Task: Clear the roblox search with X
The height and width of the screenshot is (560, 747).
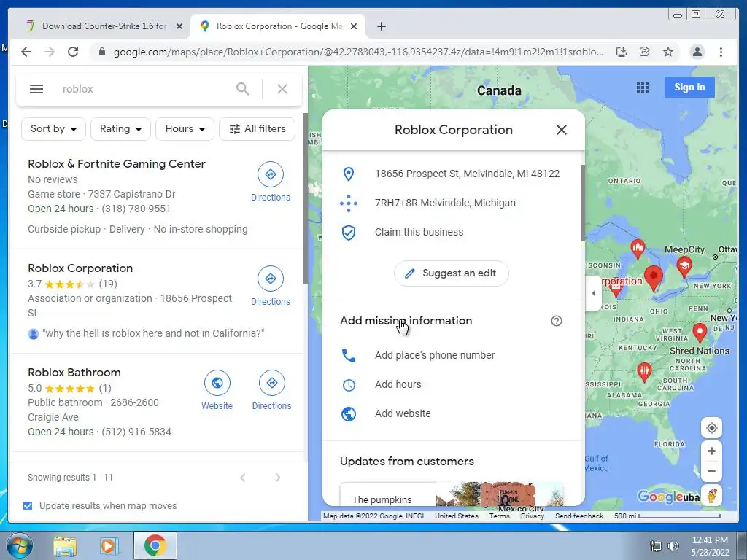Action: coord(282,89)
